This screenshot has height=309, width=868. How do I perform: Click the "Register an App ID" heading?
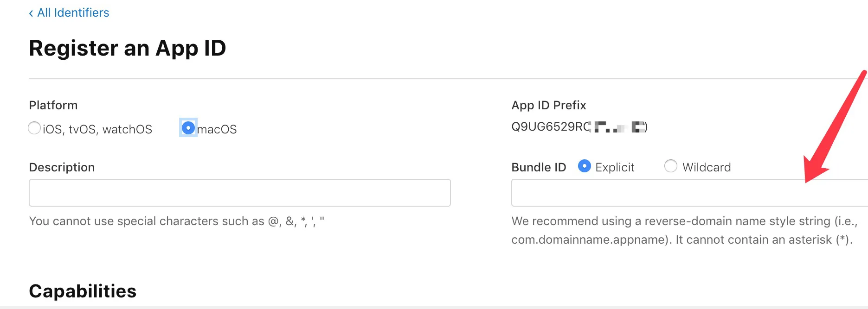click(128, 48)
